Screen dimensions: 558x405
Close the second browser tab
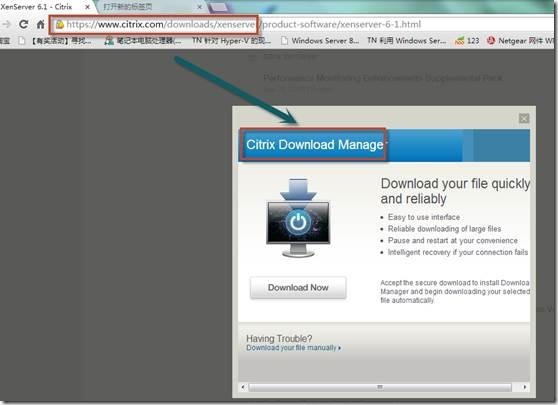[200, 7]
